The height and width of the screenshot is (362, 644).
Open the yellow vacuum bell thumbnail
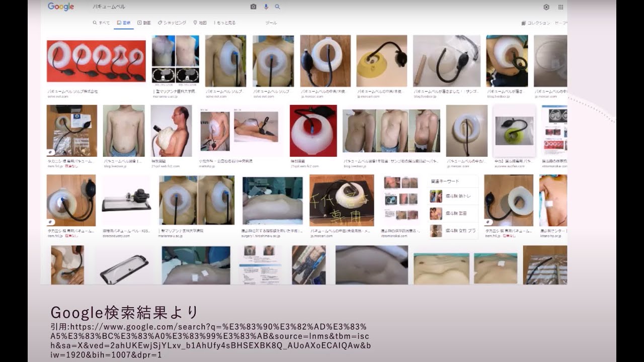[381, 61]
